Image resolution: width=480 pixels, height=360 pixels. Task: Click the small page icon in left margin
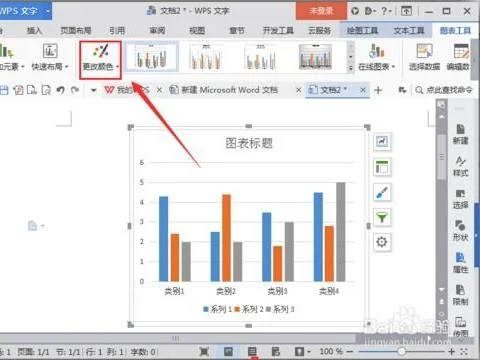[32, 226]
